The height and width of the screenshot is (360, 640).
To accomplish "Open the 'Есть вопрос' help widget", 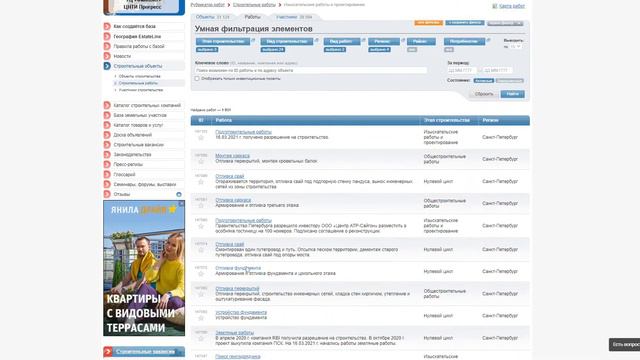I will coord(625,344).
